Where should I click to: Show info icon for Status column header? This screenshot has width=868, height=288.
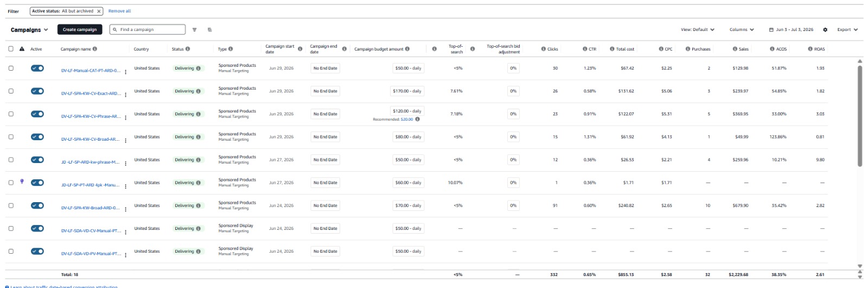(x=188, y=49)
